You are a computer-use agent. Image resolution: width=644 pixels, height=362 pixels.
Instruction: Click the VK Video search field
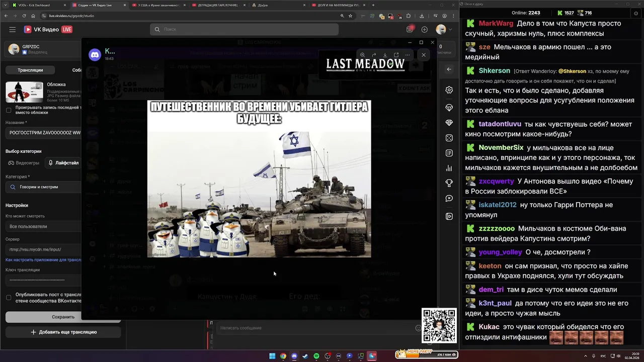(244, 29)
